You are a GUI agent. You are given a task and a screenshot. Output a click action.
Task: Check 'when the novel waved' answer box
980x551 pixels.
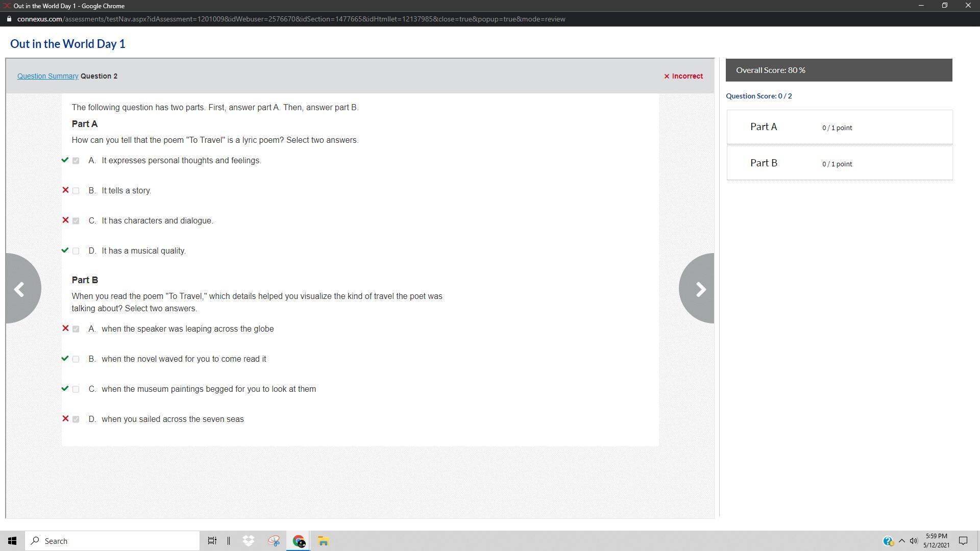coord(76,359)
